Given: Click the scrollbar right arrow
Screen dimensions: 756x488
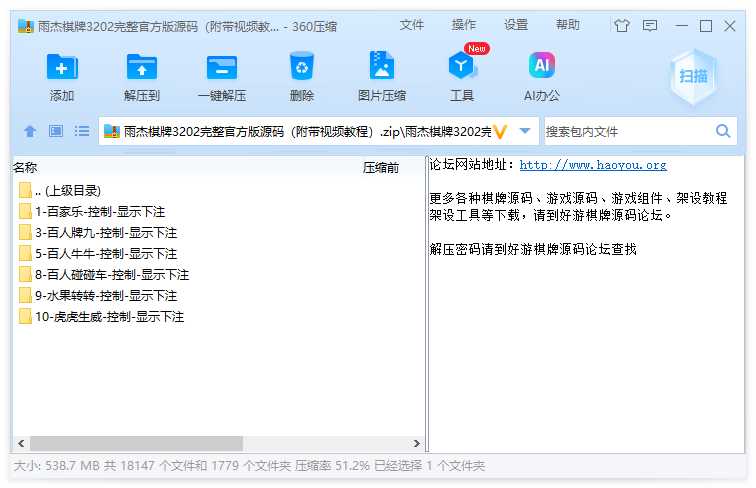Looking at the screenshot, I should (417, 443).
